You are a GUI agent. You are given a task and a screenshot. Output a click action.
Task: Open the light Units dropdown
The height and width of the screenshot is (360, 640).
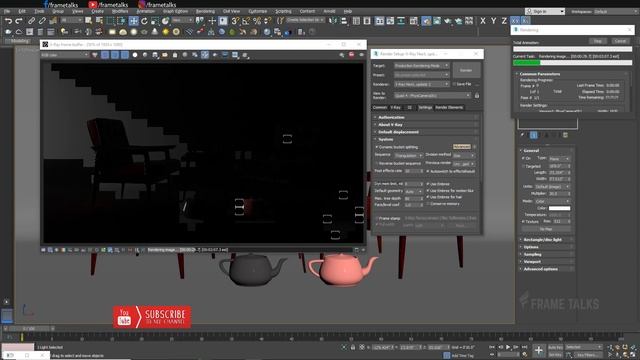tap(552, 187)
